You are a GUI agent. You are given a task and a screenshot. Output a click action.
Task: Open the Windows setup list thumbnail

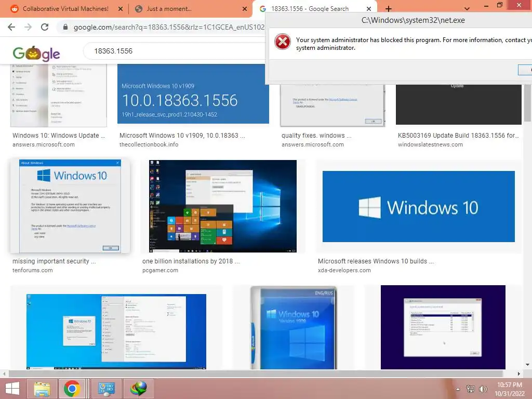tap(443, 327)
